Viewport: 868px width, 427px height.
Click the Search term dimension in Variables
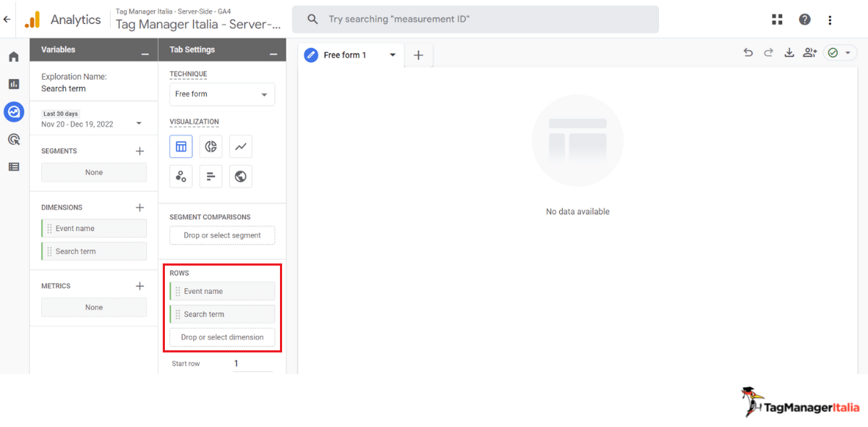coord(94,252)
